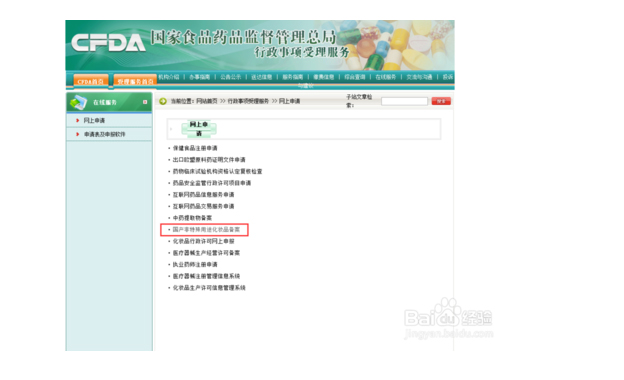Click the 网上申请 section heading tab
This screenshot has height=380, width=624.
[x=199, y=129]
